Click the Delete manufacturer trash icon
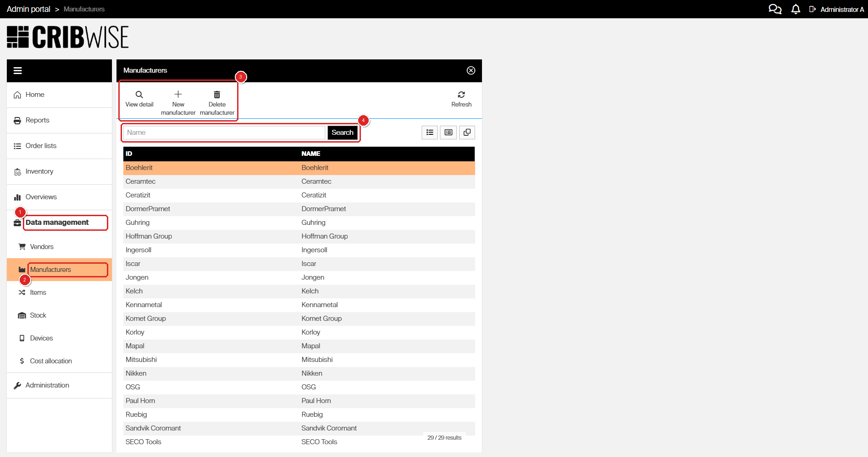868x457 pixels. coord(217,95)
